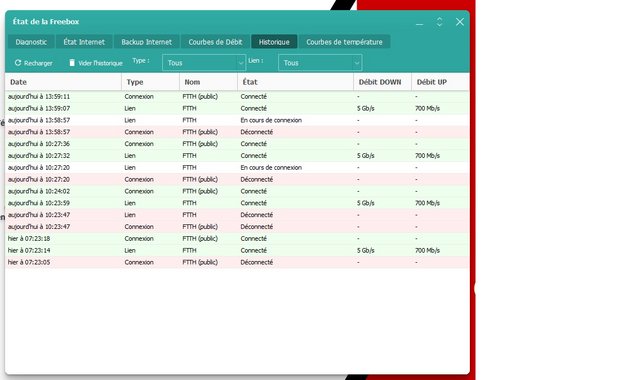
Task: Click the Débit UP column header
Action: click(440, 82)
